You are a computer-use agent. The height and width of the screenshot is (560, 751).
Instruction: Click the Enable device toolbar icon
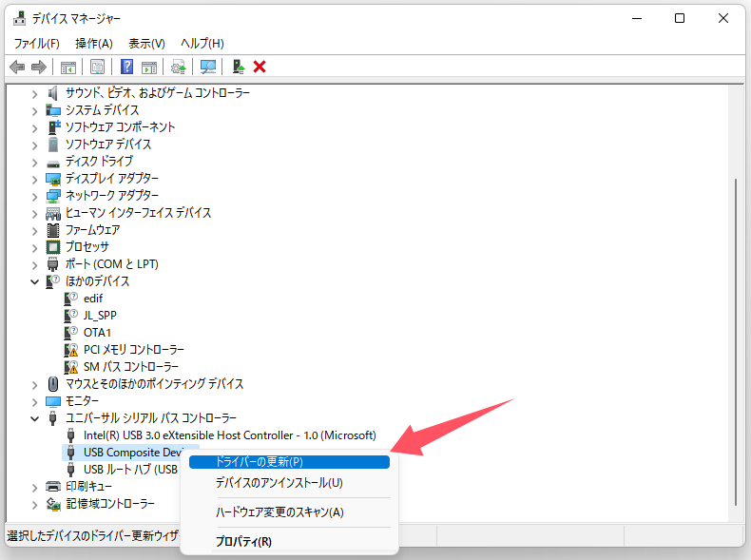tap(238, 67)
